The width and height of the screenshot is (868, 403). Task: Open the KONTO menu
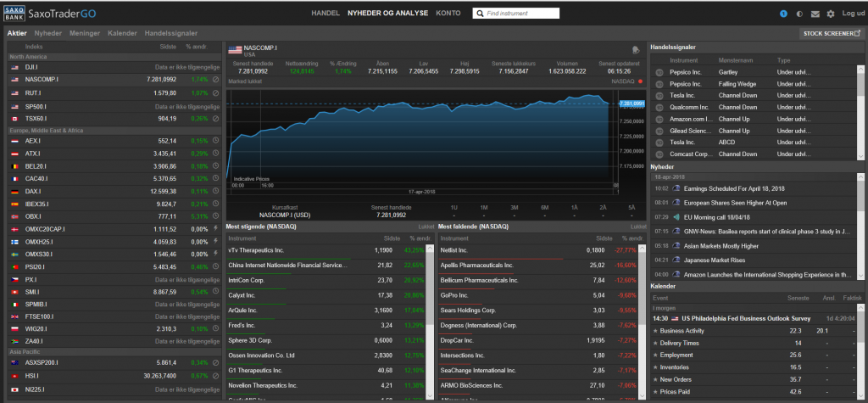[448, 14]
